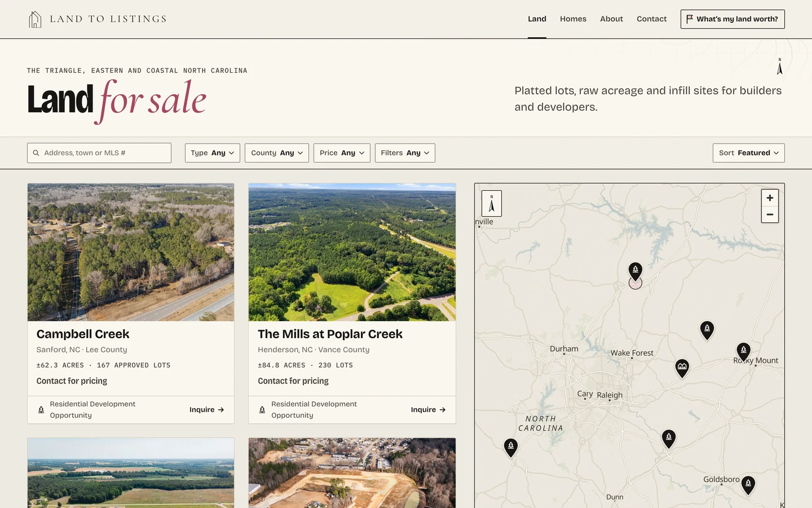
Task: Click tree icon on Campbell Creek card
Action: click(x=41, y=410)
